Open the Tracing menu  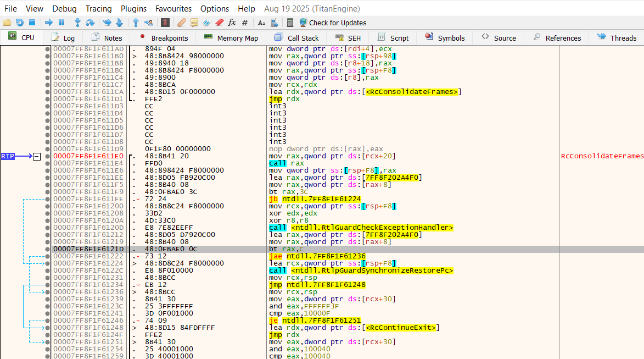(x=99, y=9)
